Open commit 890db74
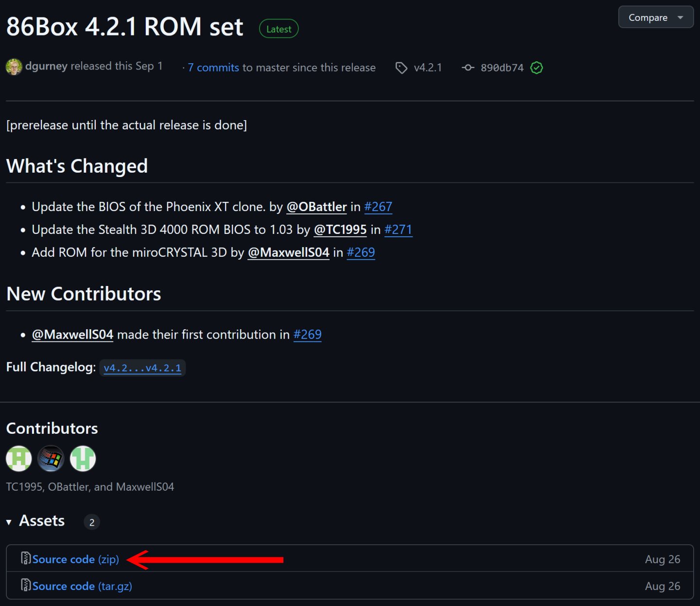Viewport: 700px width, 606px height. coord(502,68)
